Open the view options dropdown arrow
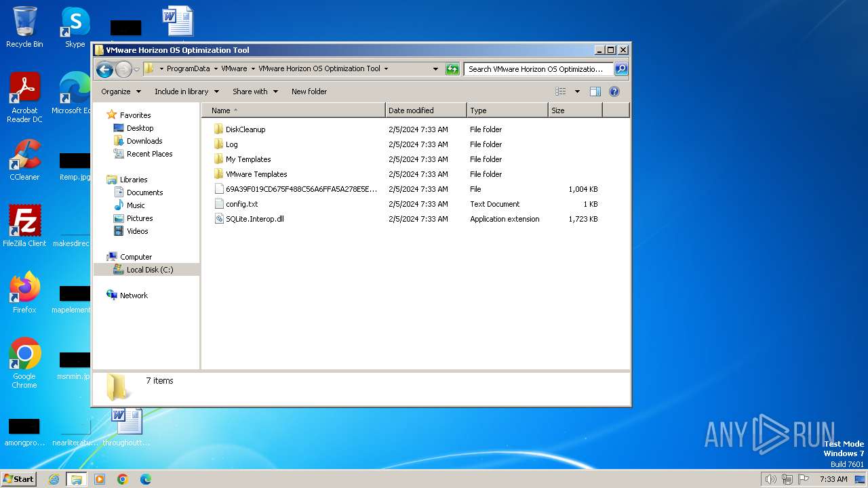The width and height of the screenshot is (868, 488). tap(577, 91)
